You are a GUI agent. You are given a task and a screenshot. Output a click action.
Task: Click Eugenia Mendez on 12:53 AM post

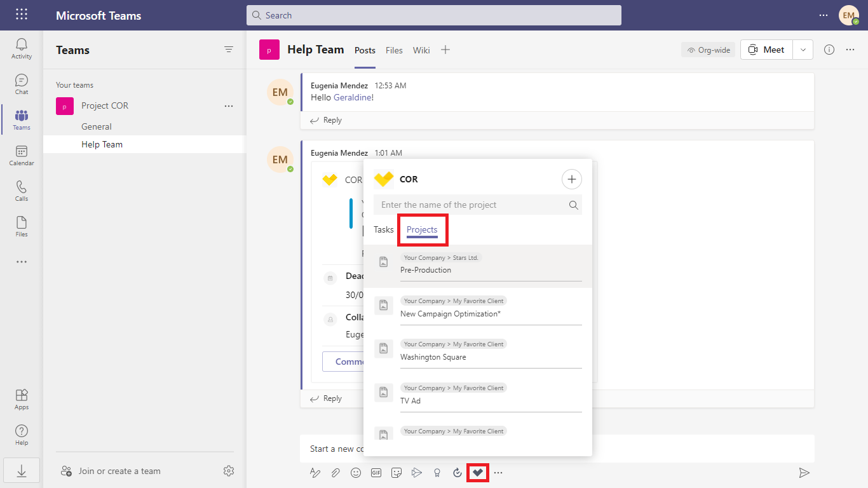pyautogui.click(x=339, y=85)
